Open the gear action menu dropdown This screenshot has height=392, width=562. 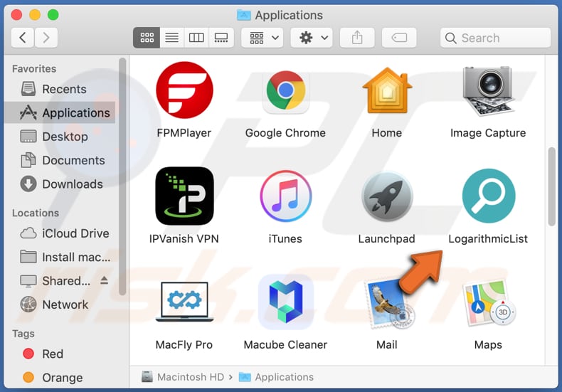312,38
